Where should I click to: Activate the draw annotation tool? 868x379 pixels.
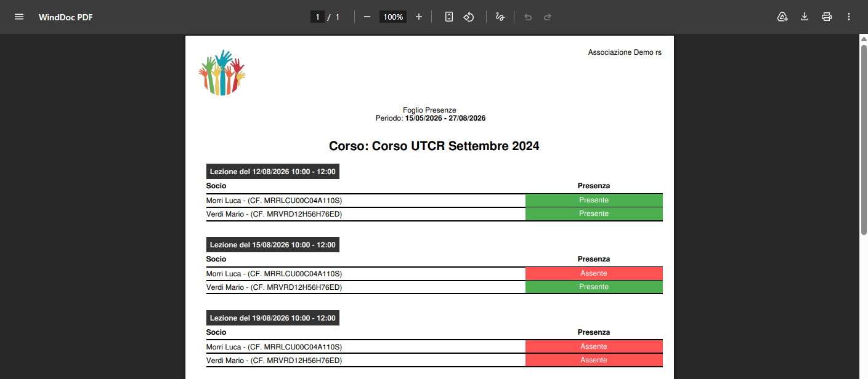coord(500,17)
